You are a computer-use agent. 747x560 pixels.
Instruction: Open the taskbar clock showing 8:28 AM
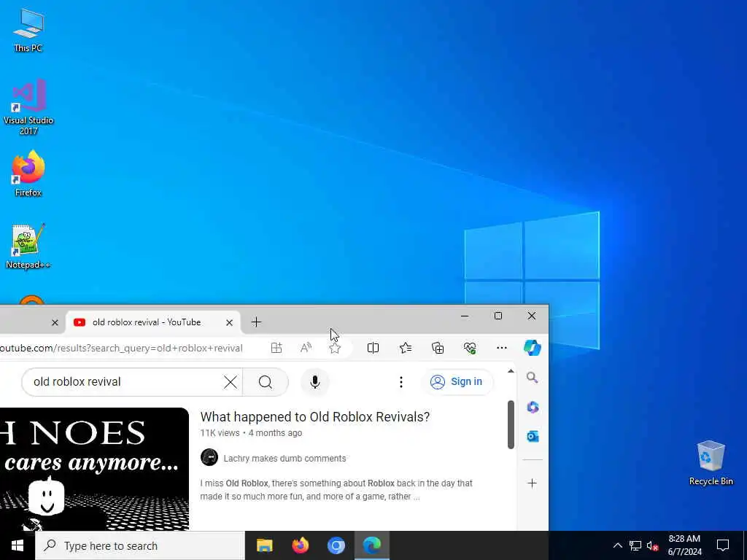coord(684,545)
